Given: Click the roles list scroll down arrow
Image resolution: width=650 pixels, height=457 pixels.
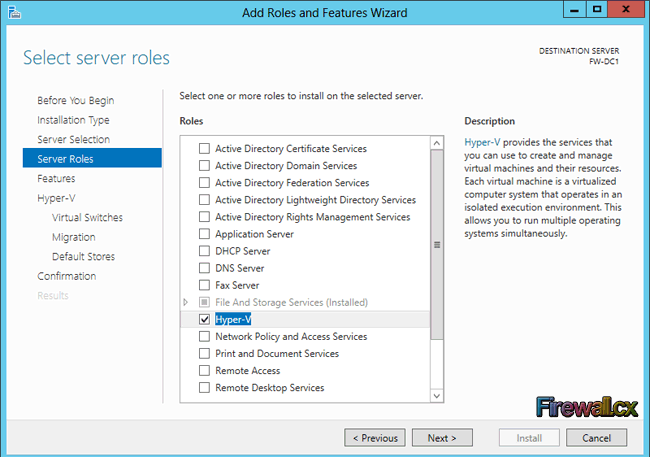Looking at the screenshot, I should pyautogui.click(x=437, y=396).
